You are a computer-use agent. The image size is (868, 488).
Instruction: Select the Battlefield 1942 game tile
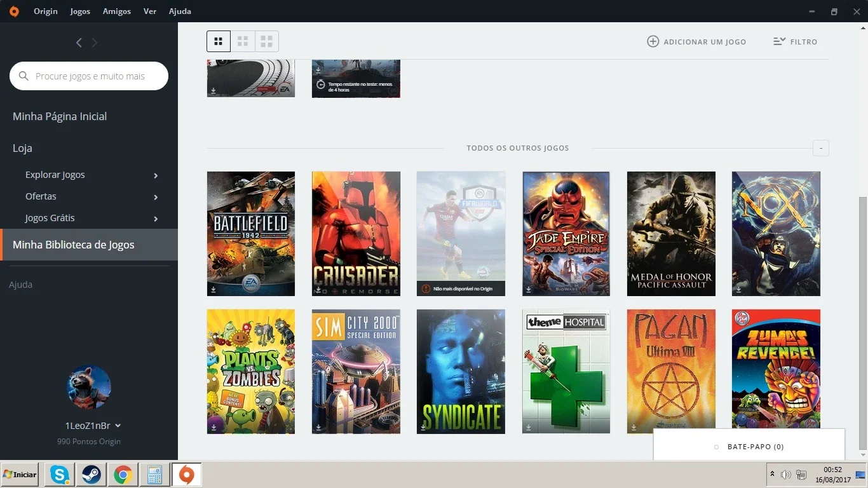pyautogui.click(x=251, y=234)
